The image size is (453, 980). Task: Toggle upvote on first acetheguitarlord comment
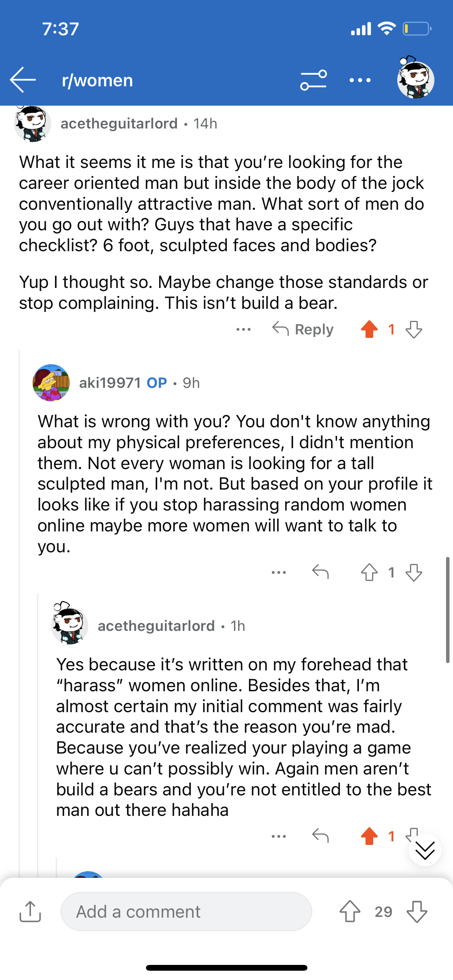pyautogui.click(x=369, y=329)
